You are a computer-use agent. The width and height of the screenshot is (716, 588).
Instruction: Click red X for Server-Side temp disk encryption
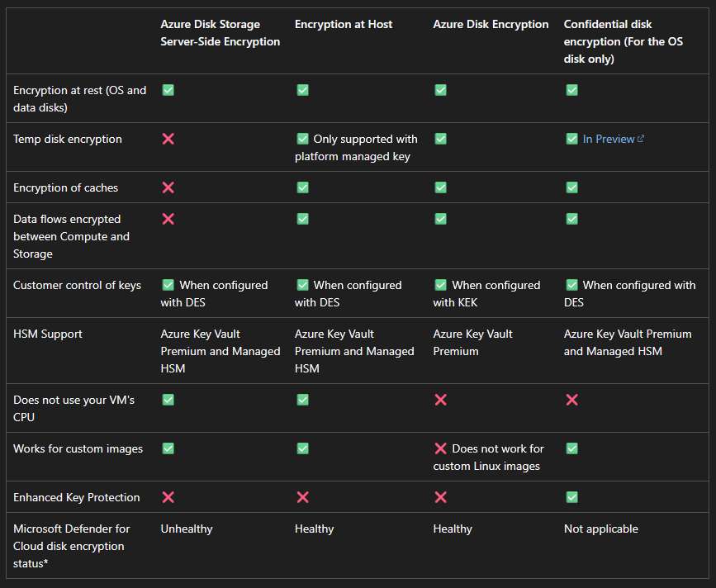[168, 139]
